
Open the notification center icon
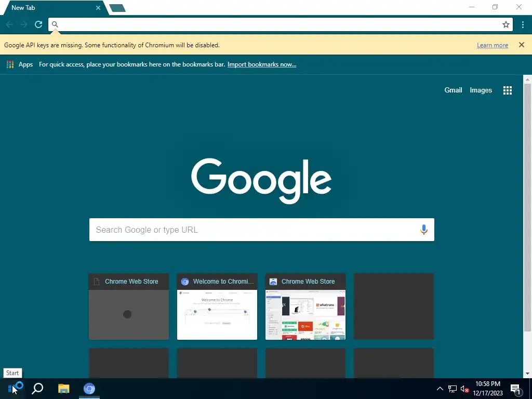pyautogui.click(x=515, y=389)
